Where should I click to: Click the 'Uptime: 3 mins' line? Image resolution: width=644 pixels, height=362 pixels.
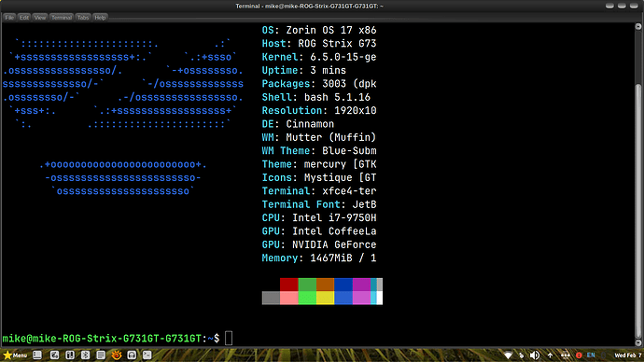coord(304,71)
